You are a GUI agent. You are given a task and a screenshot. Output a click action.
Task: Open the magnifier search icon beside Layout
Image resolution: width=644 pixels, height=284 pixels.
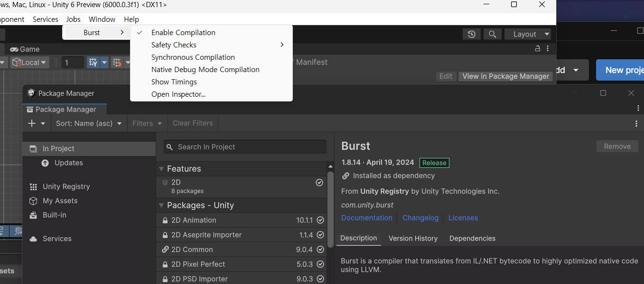tap(492, 34)
